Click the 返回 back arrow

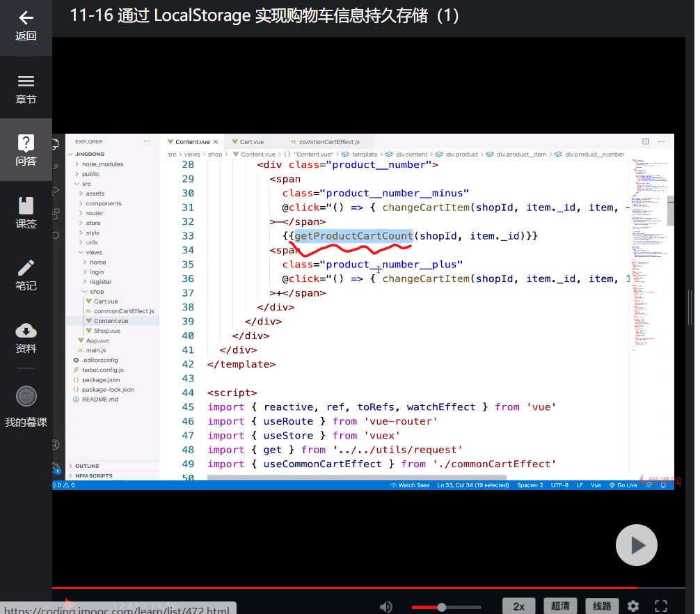(26, 26)
